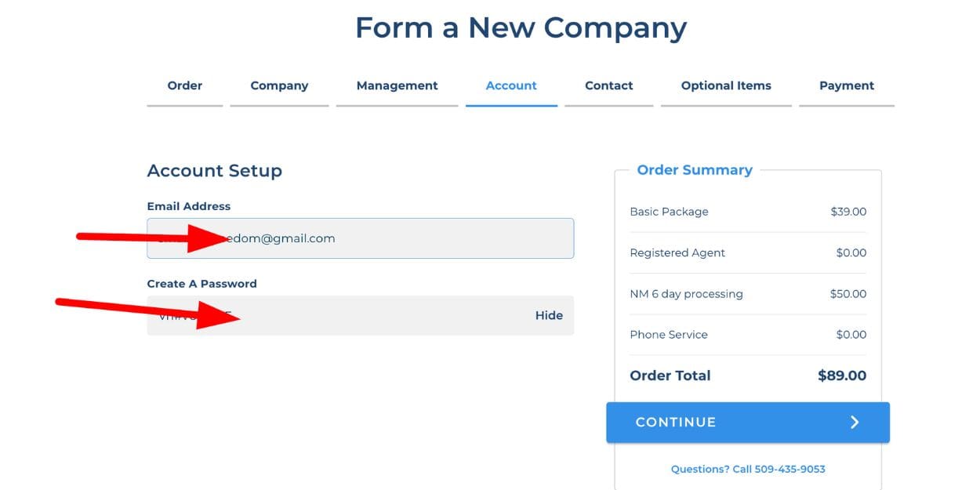Select the Registered Agent summary row
The width and height of the screenshot is (980, 490).
[x=677, y=252]
